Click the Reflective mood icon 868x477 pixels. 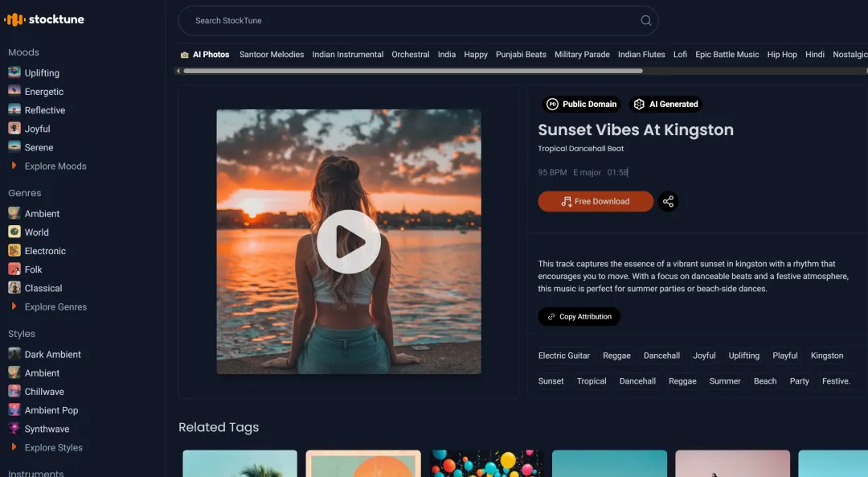(x=14, y=109)
